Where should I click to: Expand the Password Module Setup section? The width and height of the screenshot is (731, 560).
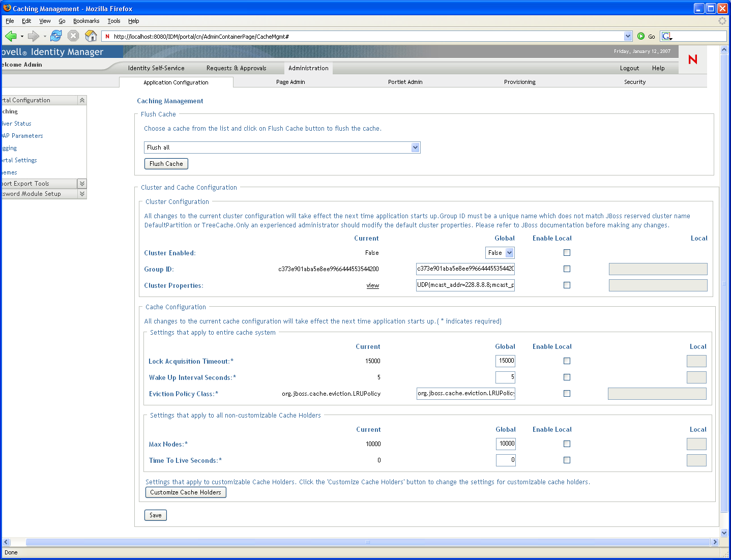pyautogui.click(x=82, y=194)
